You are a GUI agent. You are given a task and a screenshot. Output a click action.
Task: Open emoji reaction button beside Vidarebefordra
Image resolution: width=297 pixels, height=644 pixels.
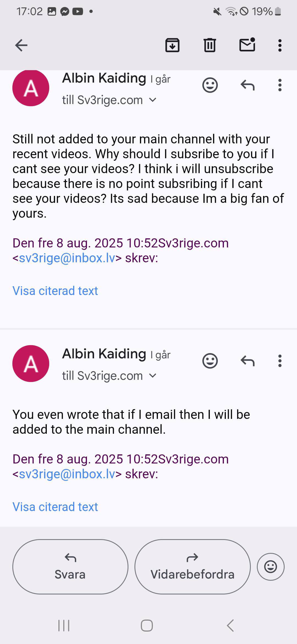[x=271, y=567]
